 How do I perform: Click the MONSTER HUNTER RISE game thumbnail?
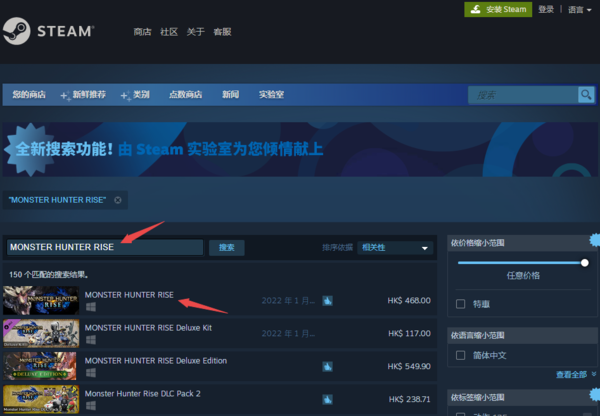tap(41, 300)
